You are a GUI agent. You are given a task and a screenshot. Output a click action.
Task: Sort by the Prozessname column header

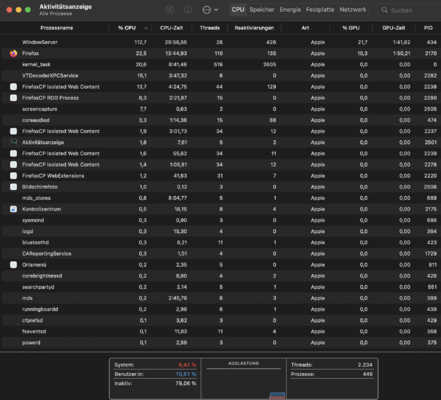57,28
